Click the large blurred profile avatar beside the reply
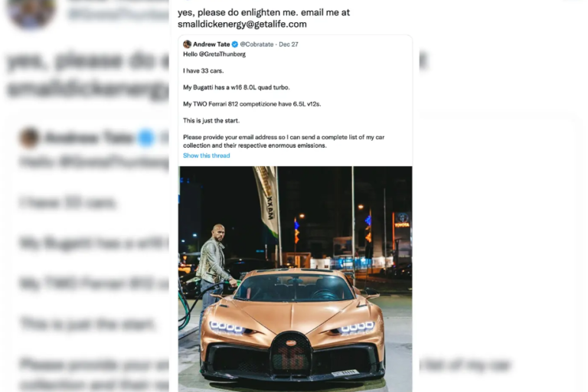 tap(31, 12)
